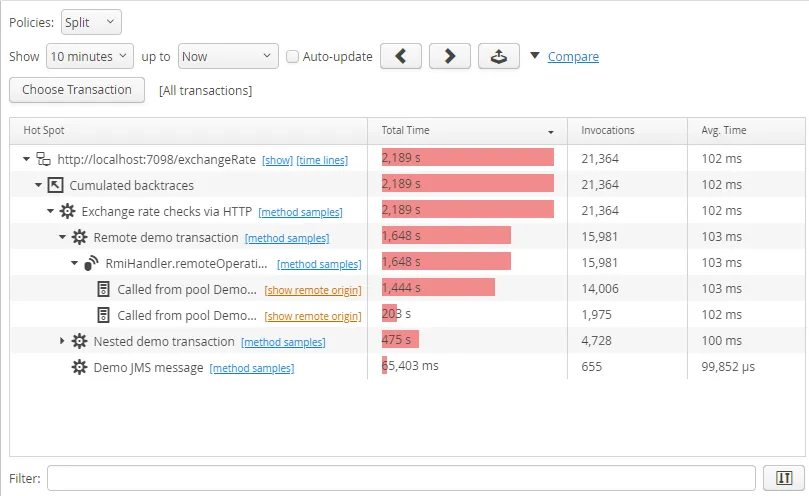
Task: Select the Demo JMS message row label
Action: click(149, 367)
